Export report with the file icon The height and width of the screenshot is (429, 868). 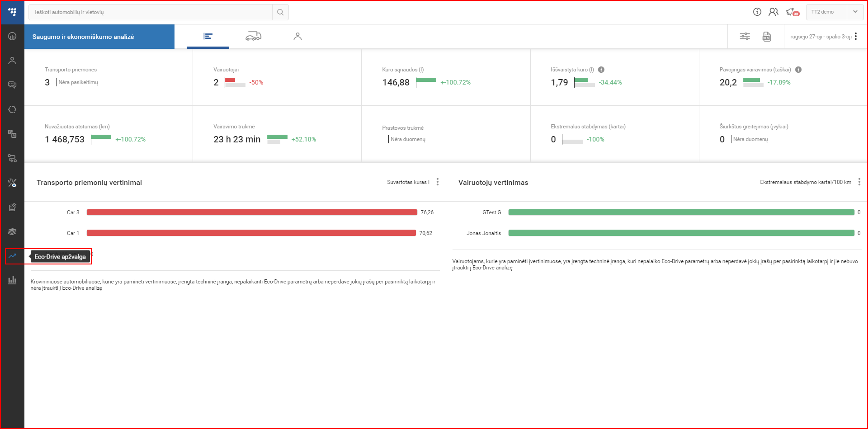point(767,36)
